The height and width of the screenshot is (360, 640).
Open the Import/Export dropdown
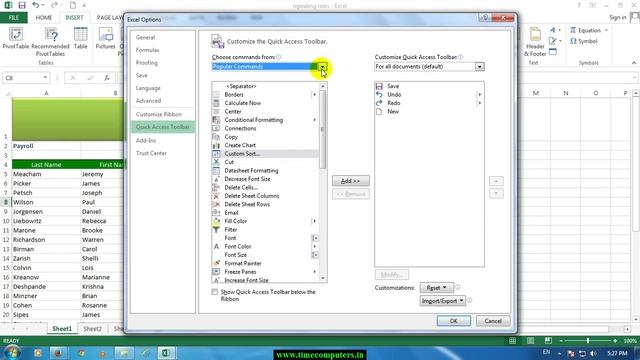442,301
